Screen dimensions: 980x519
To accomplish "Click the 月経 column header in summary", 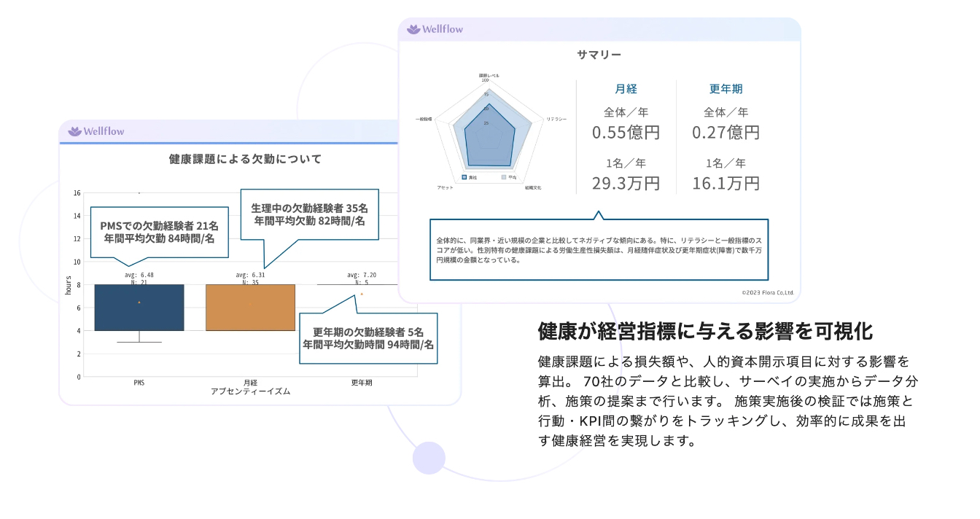I will click(626, 89).
